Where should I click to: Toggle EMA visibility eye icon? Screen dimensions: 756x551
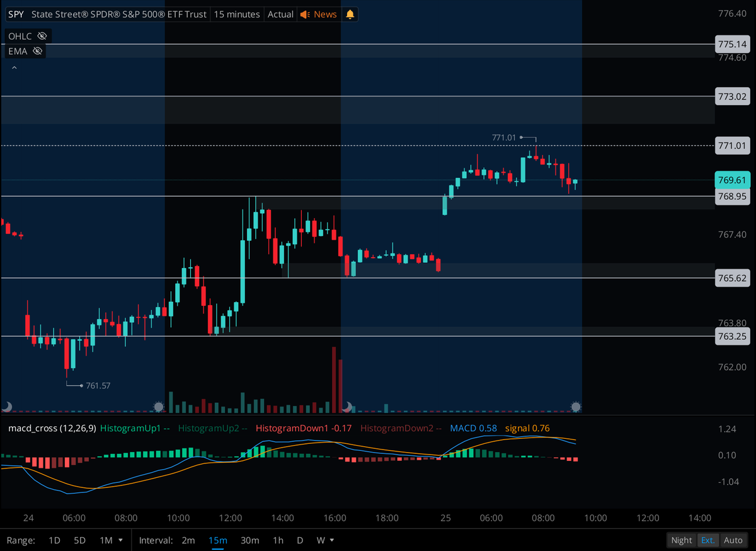tap(38, 51)
